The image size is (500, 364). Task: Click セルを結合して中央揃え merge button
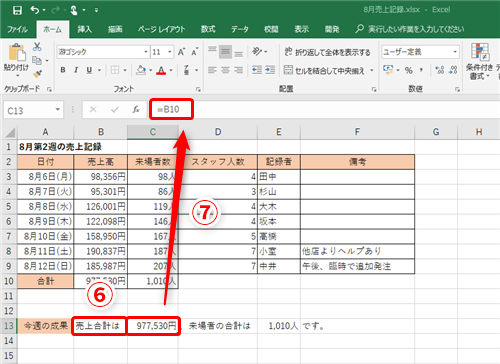click(x=324, y=70)
